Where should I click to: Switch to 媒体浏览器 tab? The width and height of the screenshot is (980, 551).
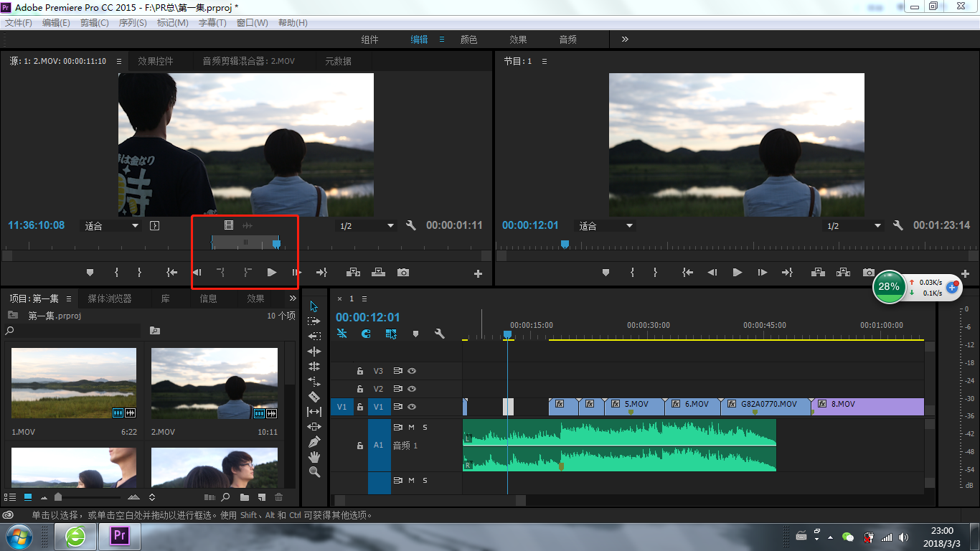pos(110,298)
